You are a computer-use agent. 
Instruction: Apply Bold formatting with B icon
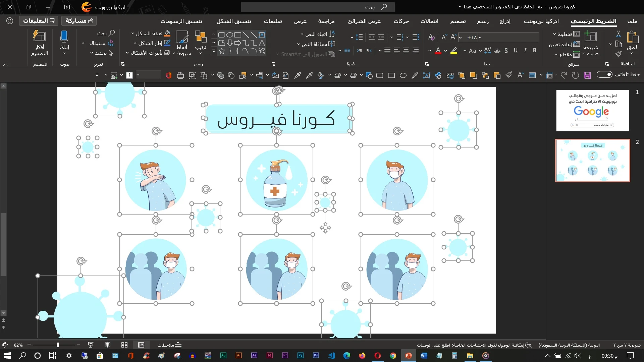pyautogui.click(x=535, y=51)
